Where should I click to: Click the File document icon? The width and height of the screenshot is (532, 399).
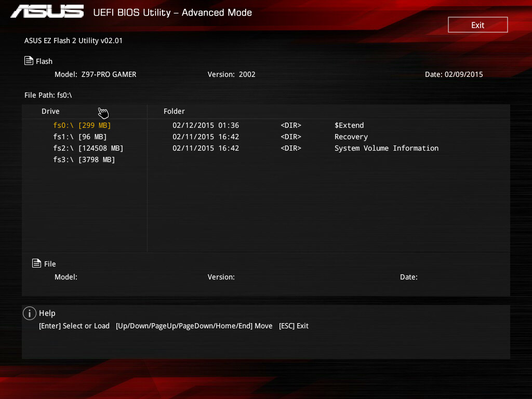(x=37, y=263)
